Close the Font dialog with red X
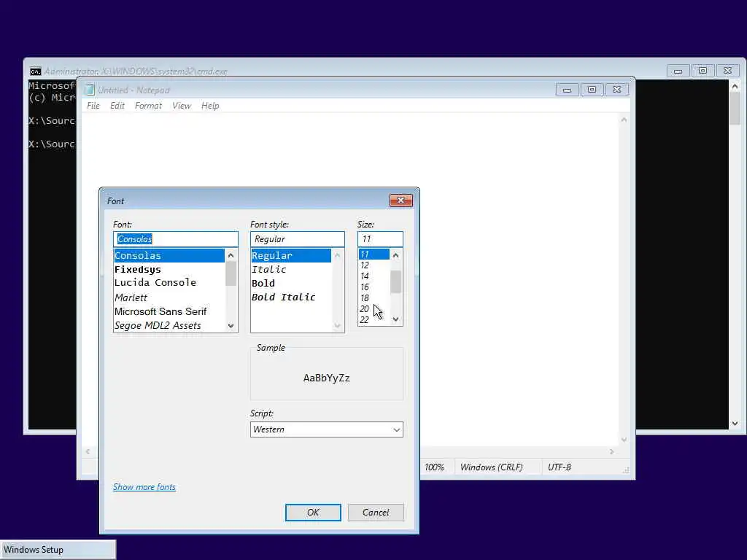 pos(400,201)
